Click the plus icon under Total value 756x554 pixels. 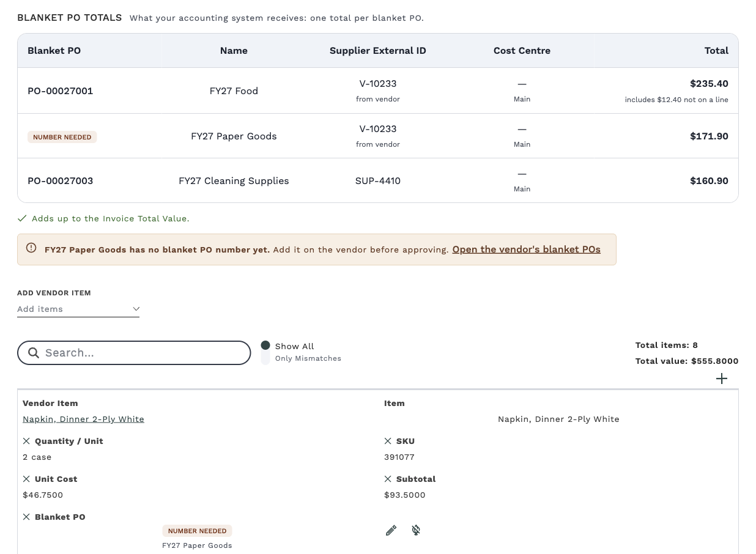pyautogui.click(x=722, y=379)
